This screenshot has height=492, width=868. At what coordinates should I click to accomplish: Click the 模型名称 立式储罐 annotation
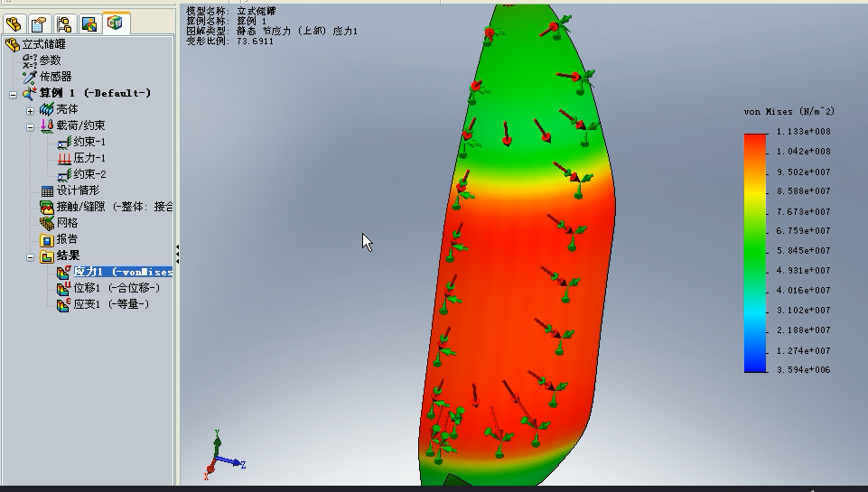[231, 11]
